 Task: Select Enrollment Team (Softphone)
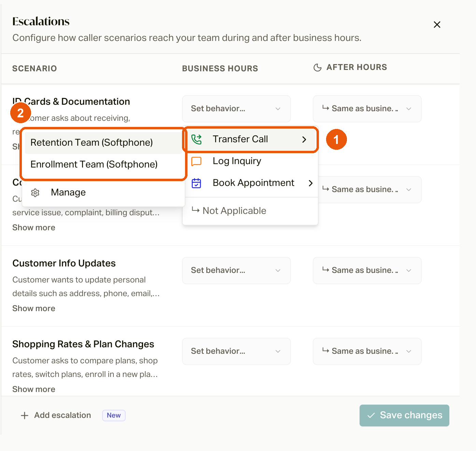click(x=103, y=164)
